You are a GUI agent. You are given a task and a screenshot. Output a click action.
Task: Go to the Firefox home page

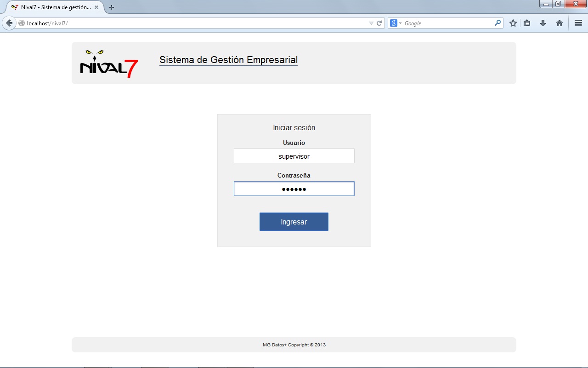click(560, 23)
